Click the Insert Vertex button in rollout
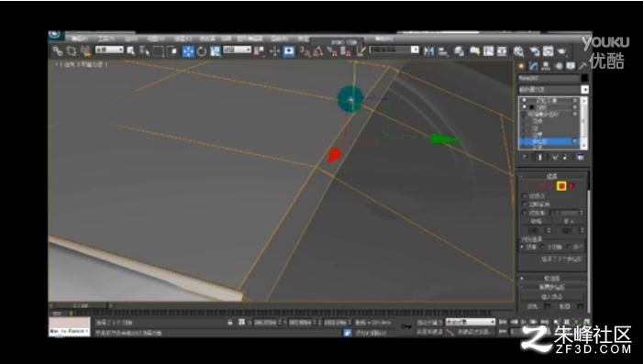This screenshot has width=643, height=364. 552,296
